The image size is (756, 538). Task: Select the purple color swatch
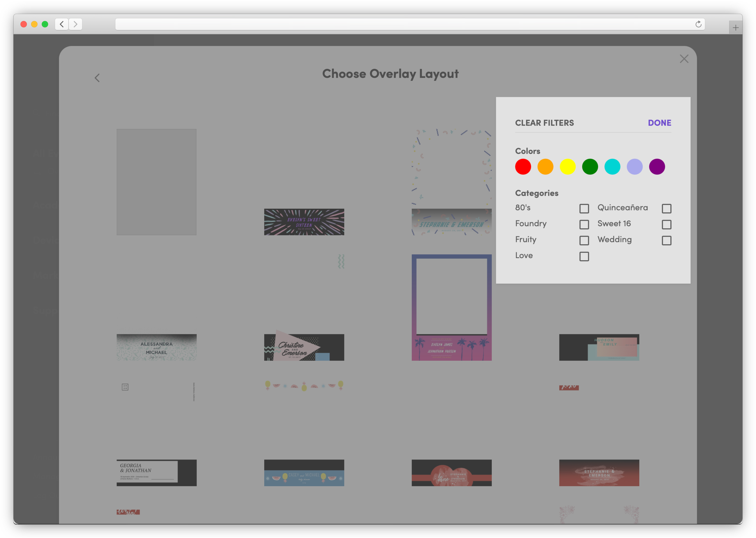tap(657, 167)
